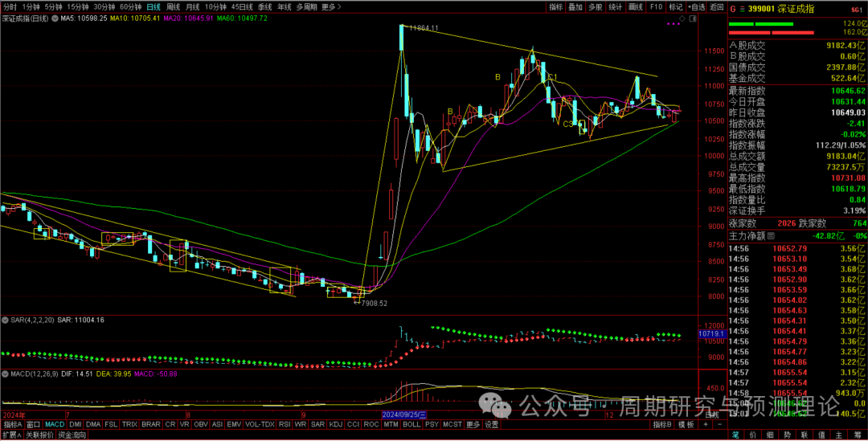The image size is (868, 441).
Task: Open the 画线 drawing tool
Action: (x=636, y=6)
